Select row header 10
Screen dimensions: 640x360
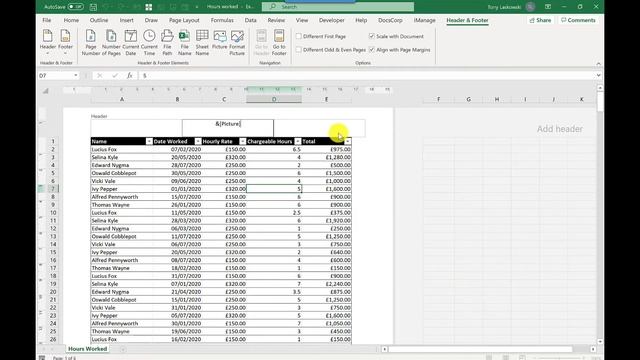coord(53,213)
